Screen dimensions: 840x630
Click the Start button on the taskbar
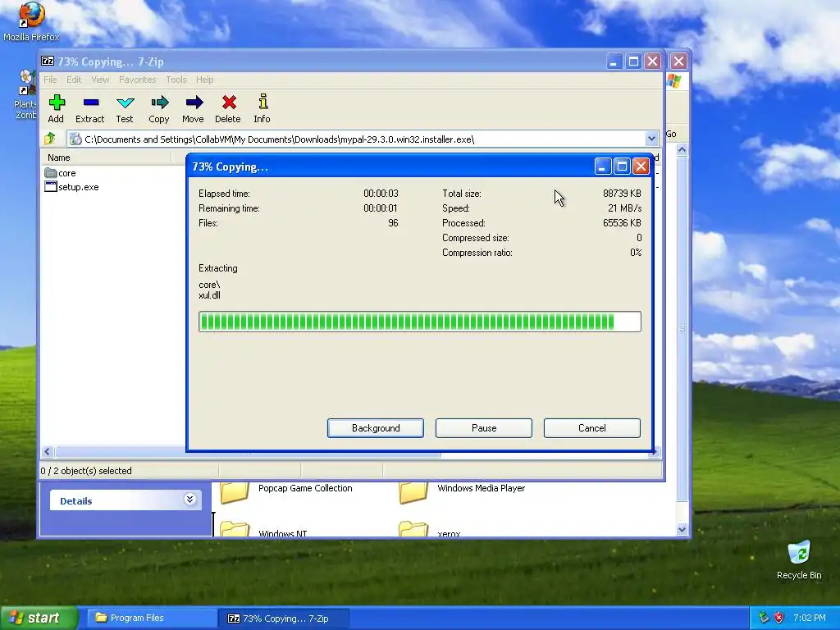[38, 618]
